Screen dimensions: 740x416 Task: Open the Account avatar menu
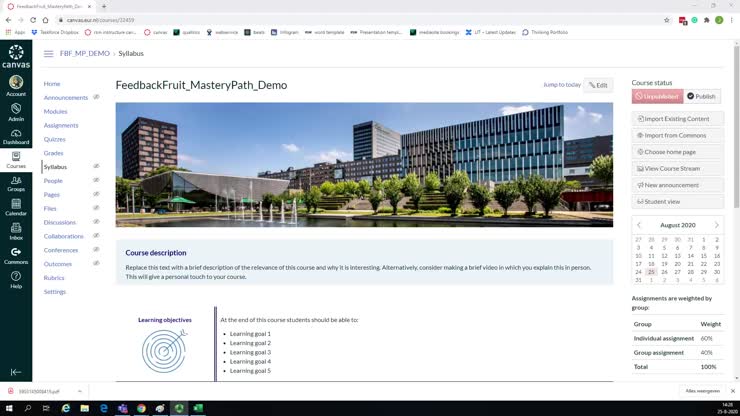[16, 85]
